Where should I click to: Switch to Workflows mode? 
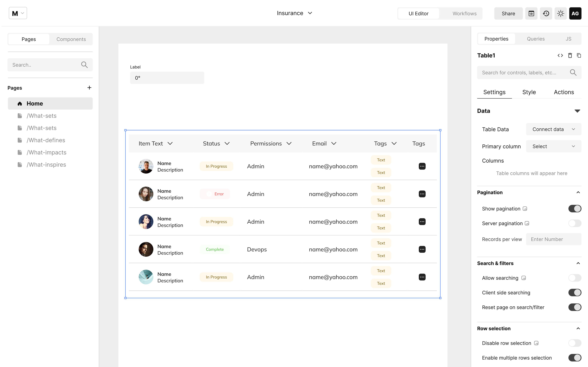[x=464, y=13]
